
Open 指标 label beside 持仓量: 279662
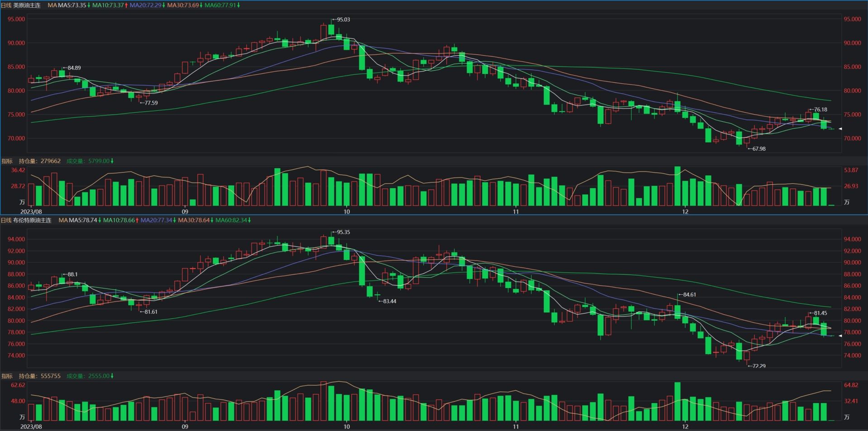[7, 161]
